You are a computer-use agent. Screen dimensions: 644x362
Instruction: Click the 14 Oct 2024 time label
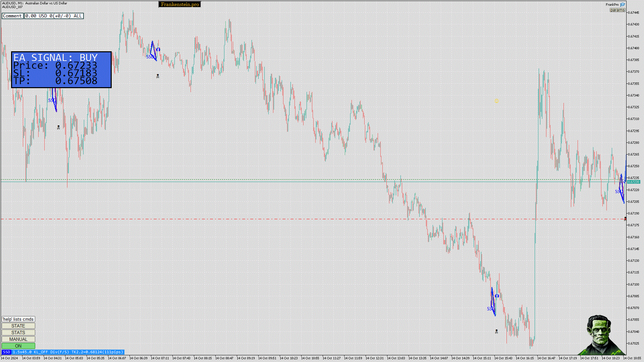tap(9, 358)
